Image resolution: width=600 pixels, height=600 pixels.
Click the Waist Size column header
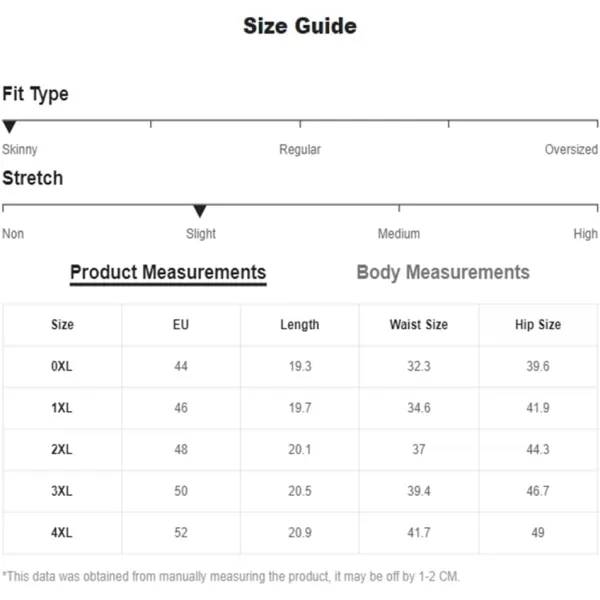tap(419, 324)
